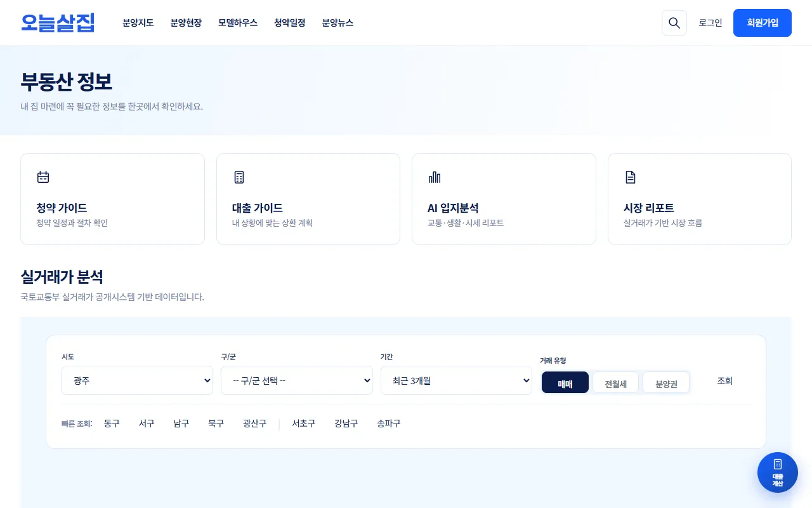This screenshot has height=508, width=812.
Task: Click the document icon in 시장 리포트 card
Action: point(631,177)
